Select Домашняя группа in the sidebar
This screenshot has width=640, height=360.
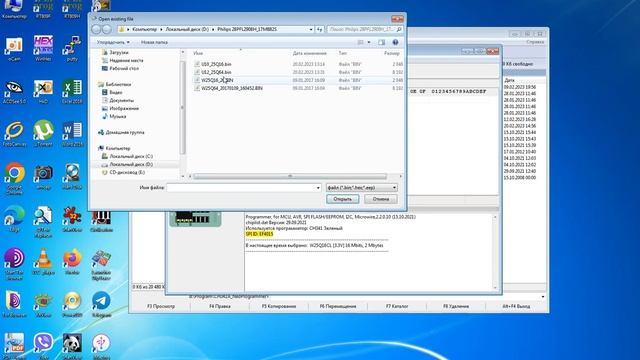click(124, 132)
